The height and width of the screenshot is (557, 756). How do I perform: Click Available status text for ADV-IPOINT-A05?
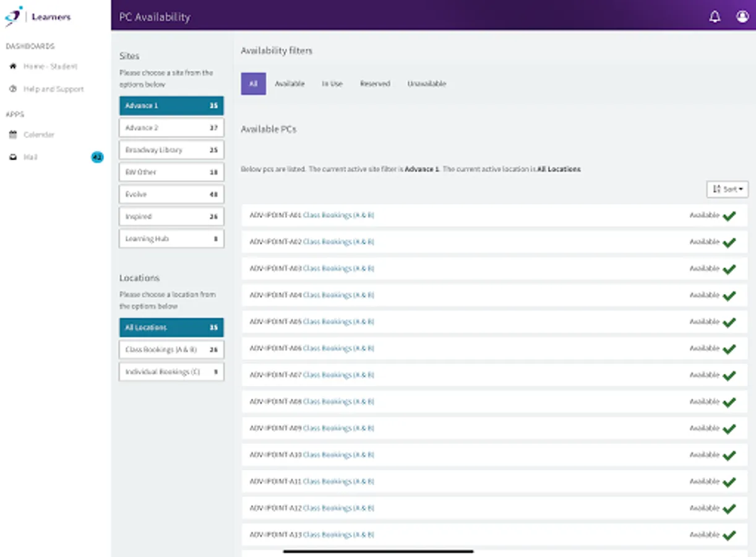coord(705,322)
